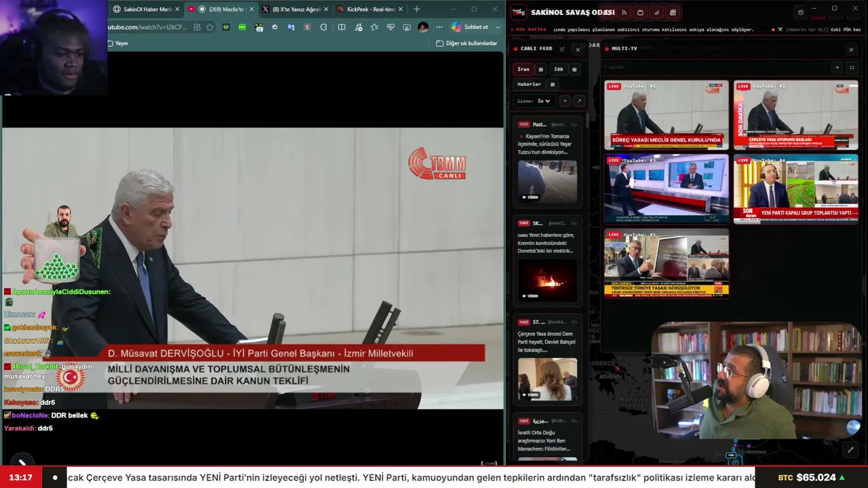
Task: Switch to SakinOl Haber Merkezi browser tab
Action: 146,9
